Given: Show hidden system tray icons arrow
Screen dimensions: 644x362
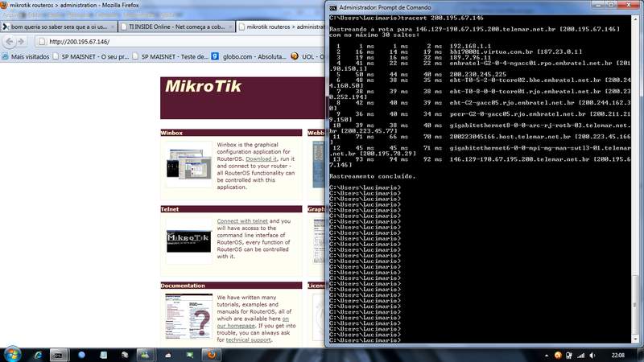Looking at the screenshot, I should coord(547,356).
